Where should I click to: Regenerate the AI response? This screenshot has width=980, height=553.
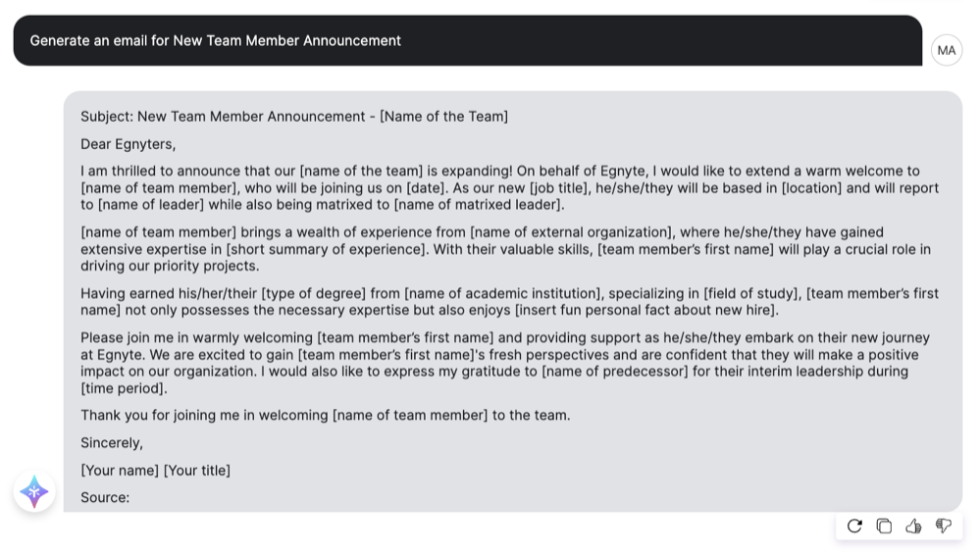coord(854,527)
